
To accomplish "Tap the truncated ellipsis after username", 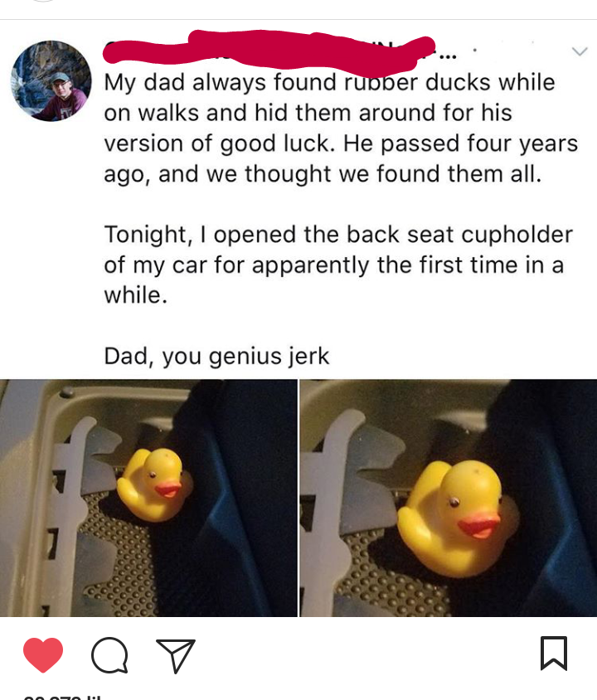I will 448,57.
